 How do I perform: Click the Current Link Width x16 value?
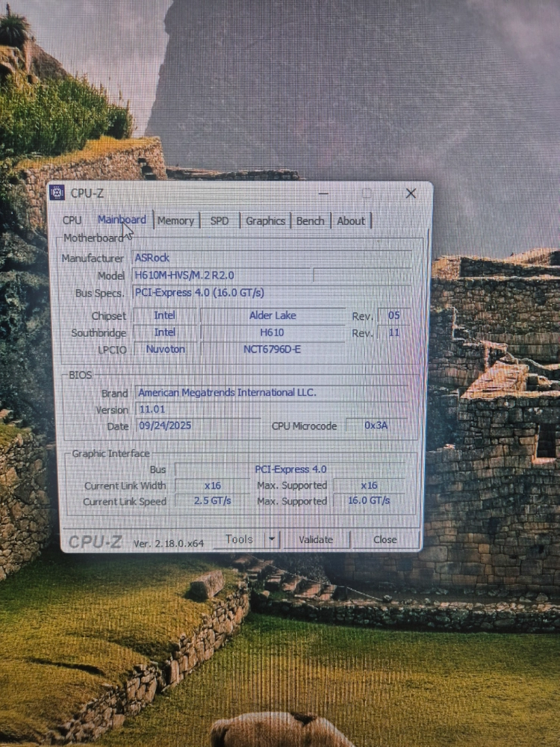pyautogui.click(x=212, y=486)
